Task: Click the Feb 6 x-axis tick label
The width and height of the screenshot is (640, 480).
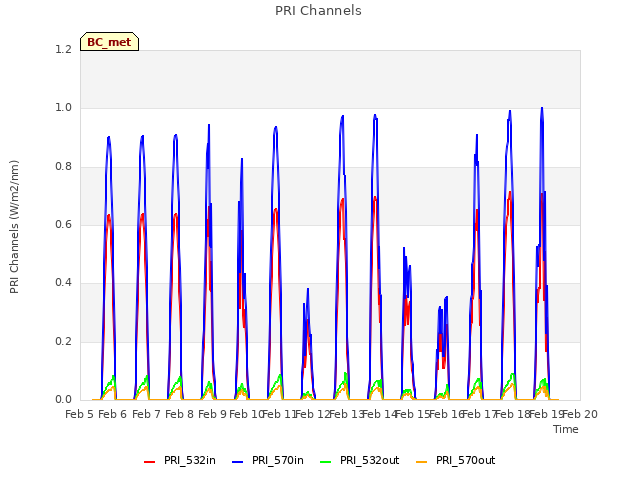Action: 113,414
